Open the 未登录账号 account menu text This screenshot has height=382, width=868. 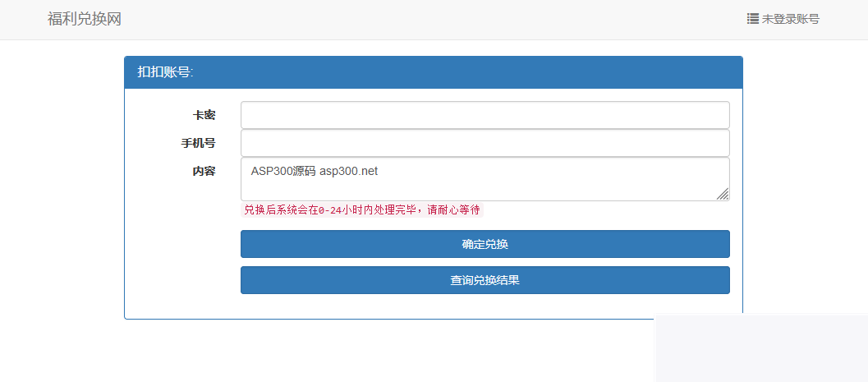pyautogui.click(x=790, y=19)
